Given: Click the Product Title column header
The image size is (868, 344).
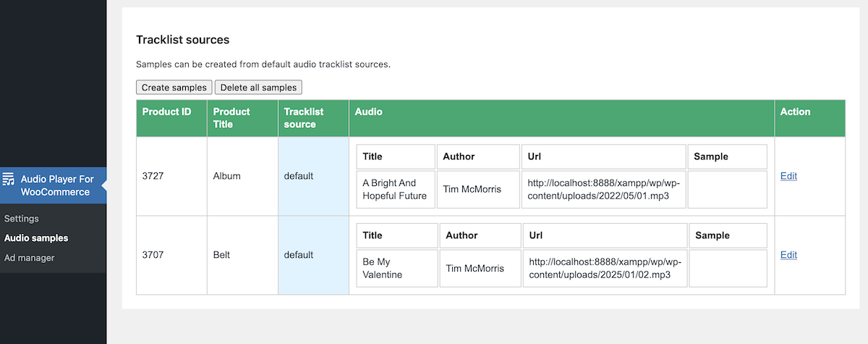Looking at the screenshot, I should pos(231,118).
